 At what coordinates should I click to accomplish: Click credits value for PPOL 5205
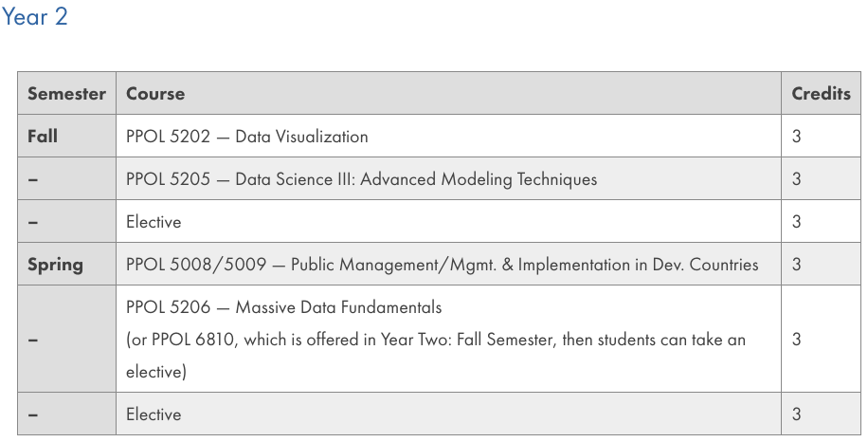pyautogui.click(x=796, y=179)
